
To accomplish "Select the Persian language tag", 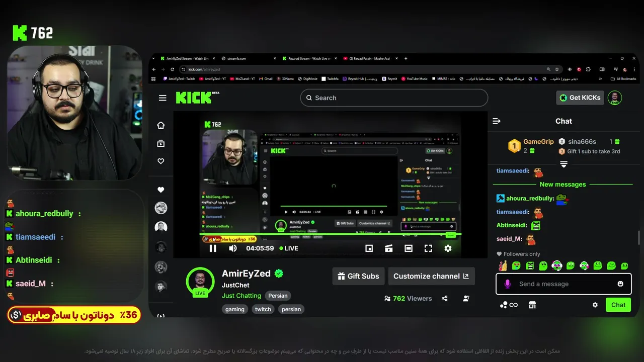I will pyautogui.click(x=278, y=296).
